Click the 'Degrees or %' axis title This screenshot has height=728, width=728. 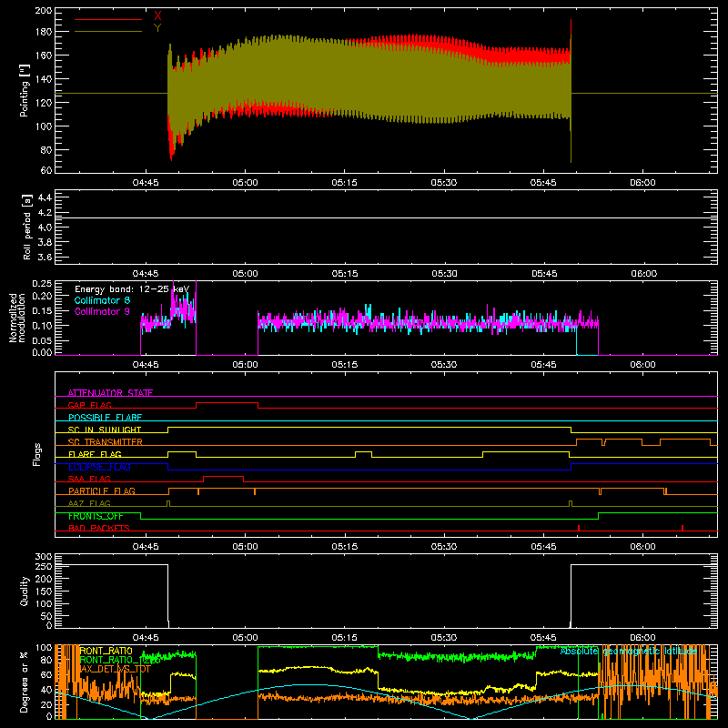(25, 682)
